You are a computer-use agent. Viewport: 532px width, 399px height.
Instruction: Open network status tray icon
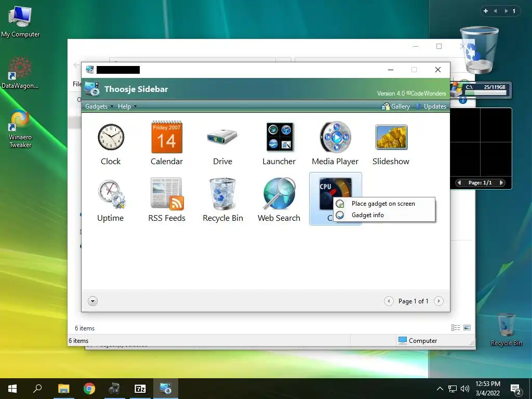(x=453, y=389)
